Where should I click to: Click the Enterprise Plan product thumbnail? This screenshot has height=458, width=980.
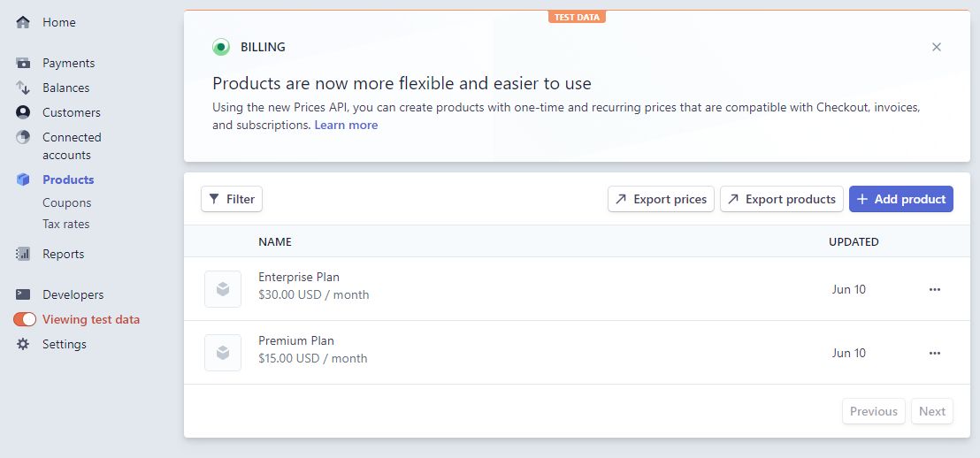pos(223,289)
